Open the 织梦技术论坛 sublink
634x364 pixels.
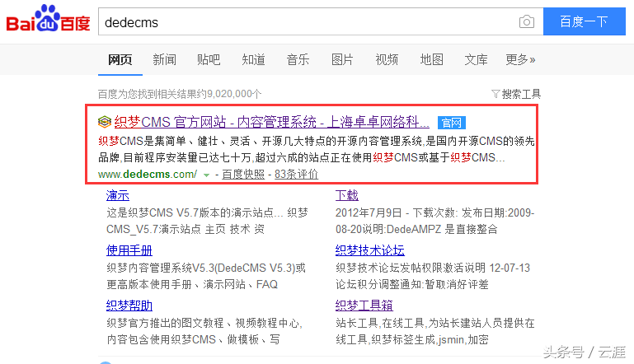370,250
